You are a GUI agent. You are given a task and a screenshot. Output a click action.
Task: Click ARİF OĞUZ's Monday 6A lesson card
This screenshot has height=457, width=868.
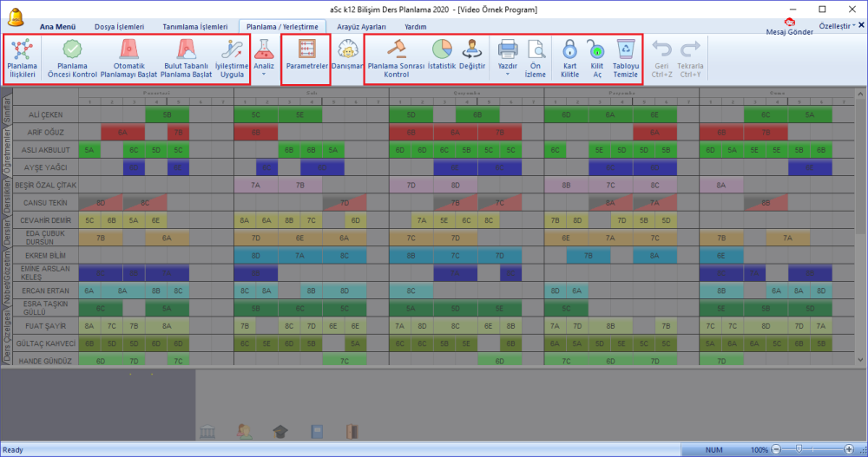123,133
